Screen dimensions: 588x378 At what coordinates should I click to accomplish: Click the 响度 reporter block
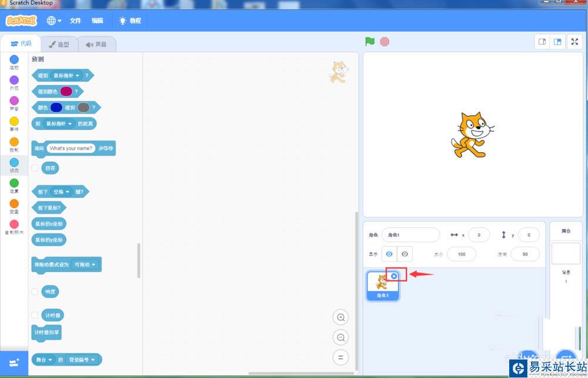(50, 292)
